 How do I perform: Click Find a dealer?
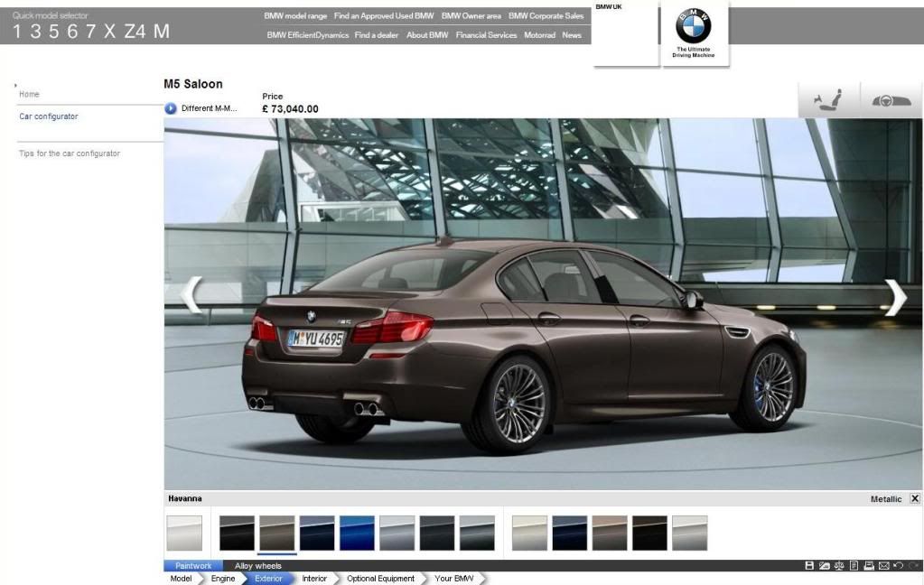click(x=377, y=35)
